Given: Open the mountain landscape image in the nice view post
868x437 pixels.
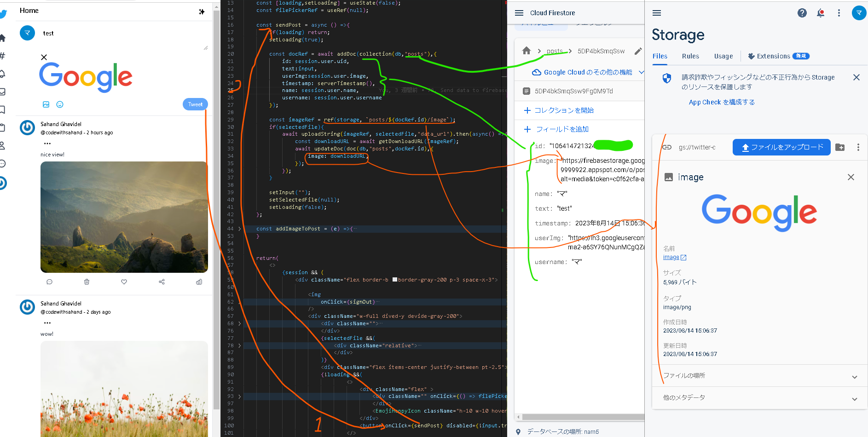Looking at the screenshot, I should pos(124,217).
